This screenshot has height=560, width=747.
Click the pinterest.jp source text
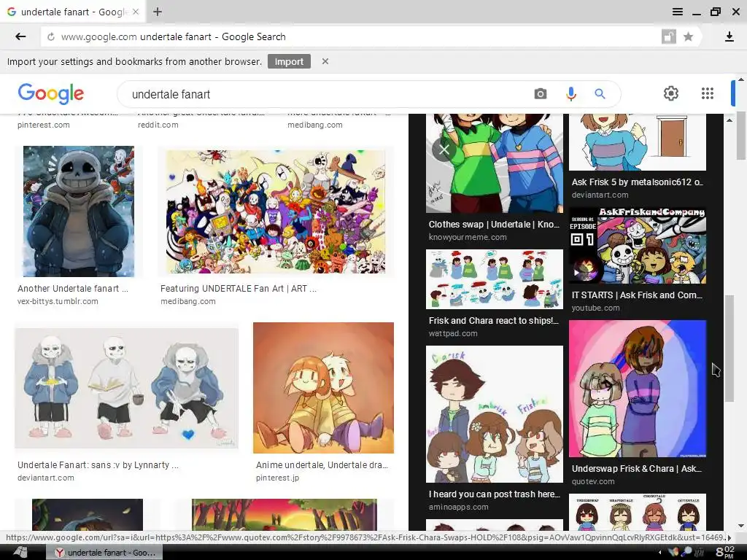tap(277, 478)
